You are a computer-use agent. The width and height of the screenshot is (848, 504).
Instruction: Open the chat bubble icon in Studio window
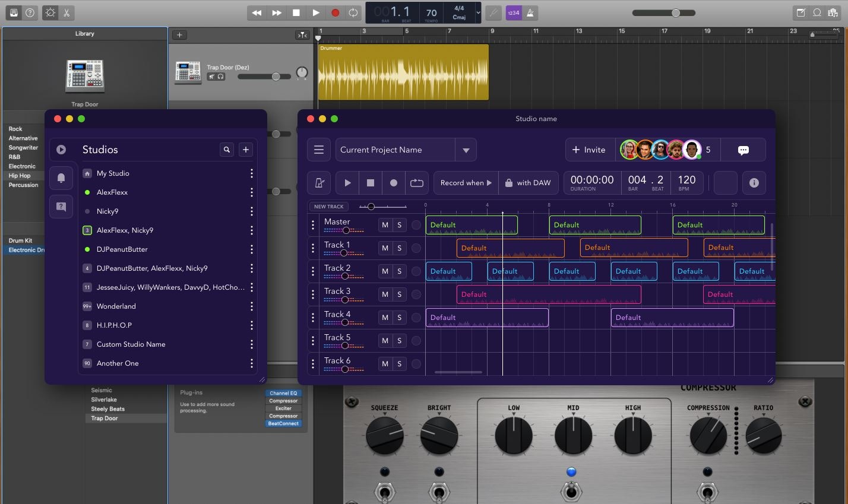point(743,150)
